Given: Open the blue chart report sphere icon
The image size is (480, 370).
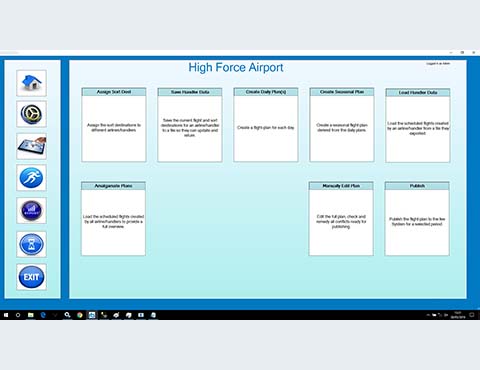Looking at the screenshot, I should pos(31,210).
